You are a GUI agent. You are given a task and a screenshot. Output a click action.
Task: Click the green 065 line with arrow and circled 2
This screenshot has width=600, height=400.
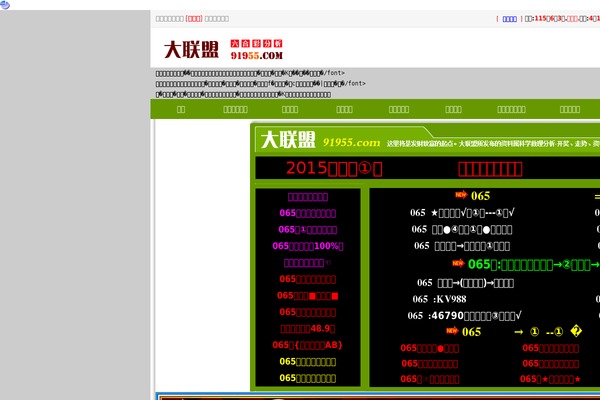tap(534, 264)
